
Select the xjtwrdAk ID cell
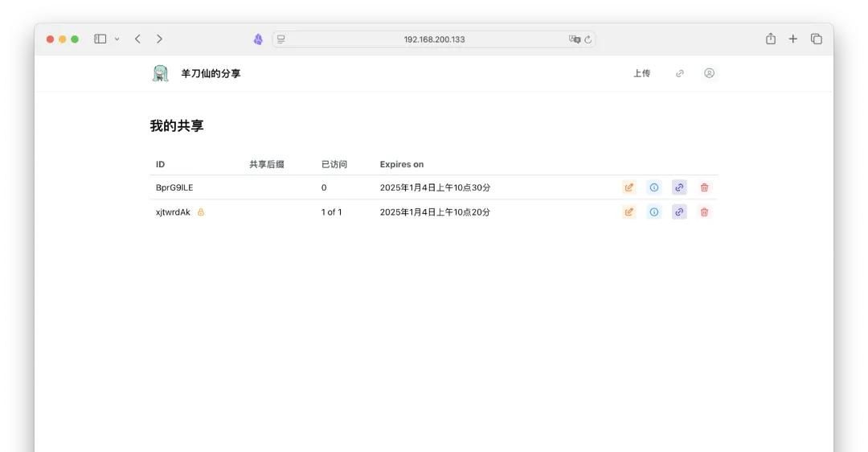pyautogui.click(x=173, y=212)
